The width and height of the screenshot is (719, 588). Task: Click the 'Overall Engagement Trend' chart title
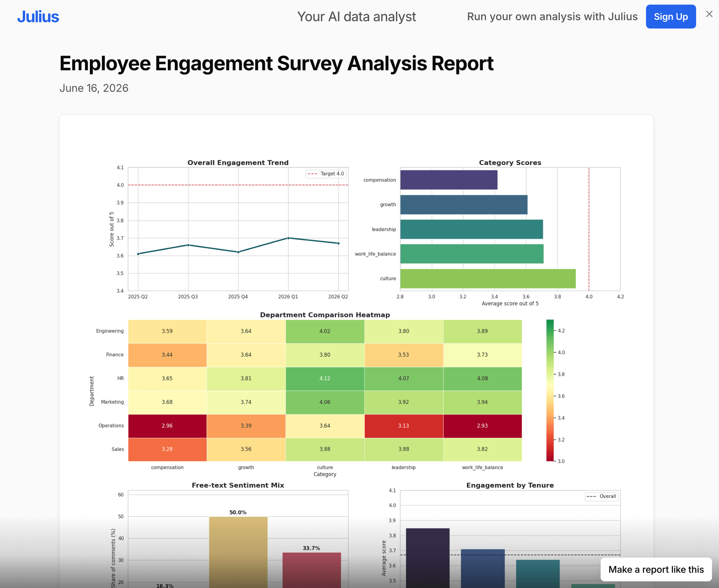click(238, 163)
